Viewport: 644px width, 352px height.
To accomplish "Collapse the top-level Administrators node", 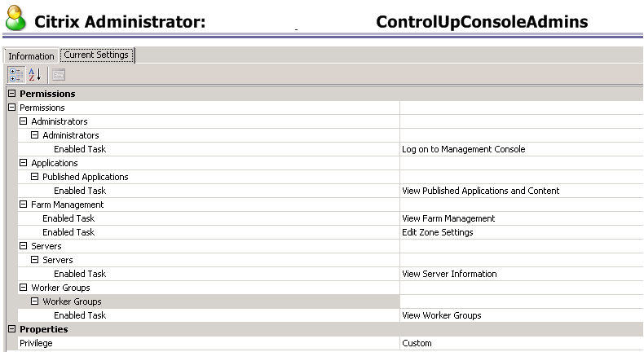I will (x=24, y=121).
